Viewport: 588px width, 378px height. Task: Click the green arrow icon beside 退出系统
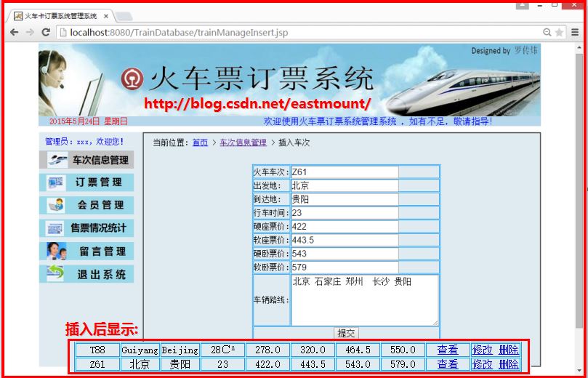(x=55, y=273)
